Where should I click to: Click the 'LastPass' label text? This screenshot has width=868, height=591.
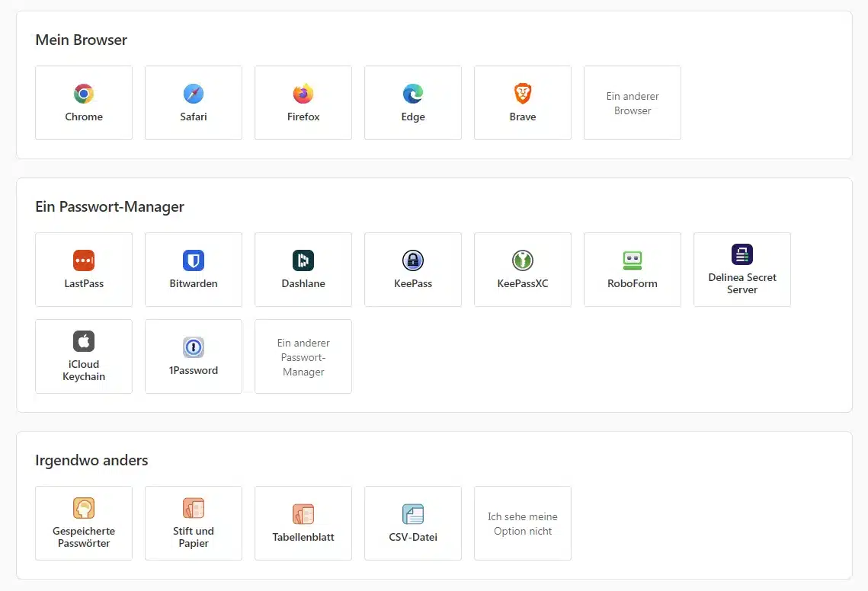[84, 283]
